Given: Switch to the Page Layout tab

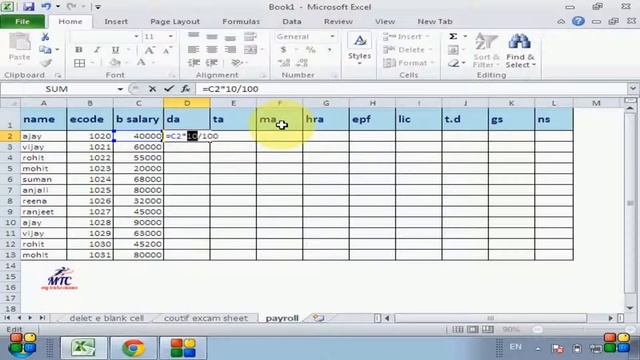Looking at the screenshot, I should 175,21.
